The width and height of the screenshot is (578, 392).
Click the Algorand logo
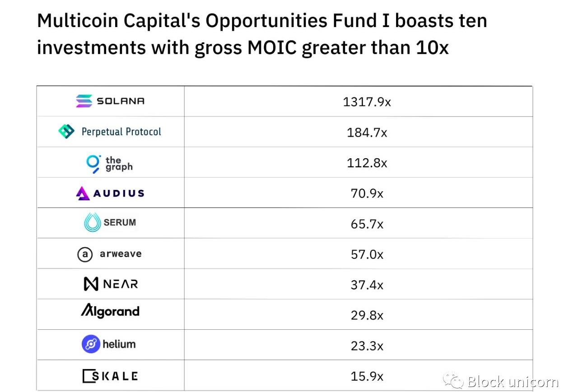[x=110, y=311]
